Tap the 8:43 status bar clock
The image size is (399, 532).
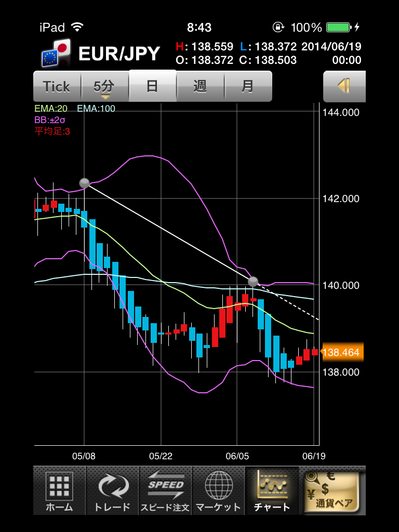(x=199, y=28)
